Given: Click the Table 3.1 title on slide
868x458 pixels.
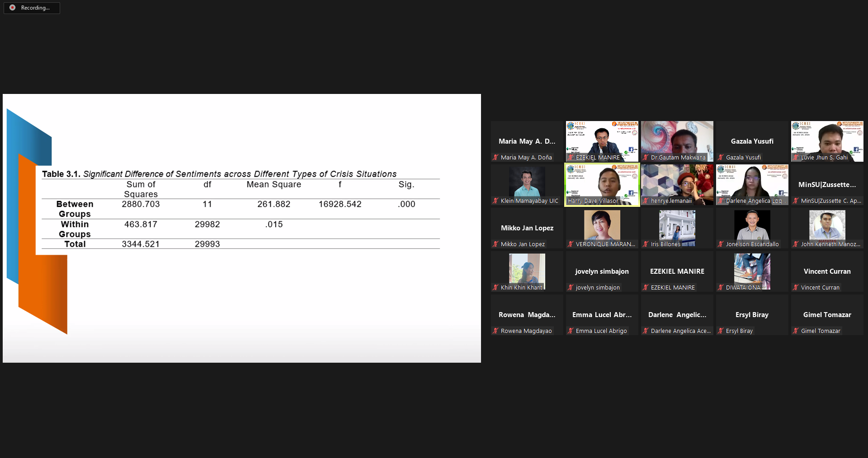Looking at the screenshot, I should click(x=219, y=174).
